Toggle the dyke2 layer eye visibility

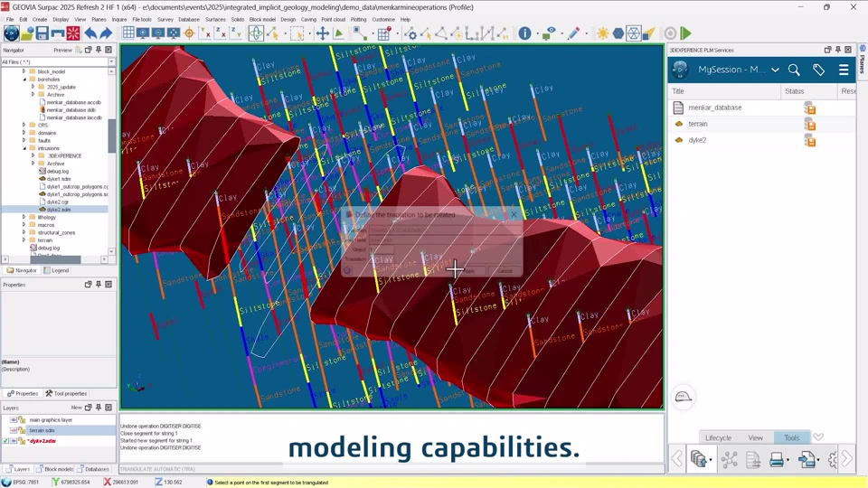[14, 441]
